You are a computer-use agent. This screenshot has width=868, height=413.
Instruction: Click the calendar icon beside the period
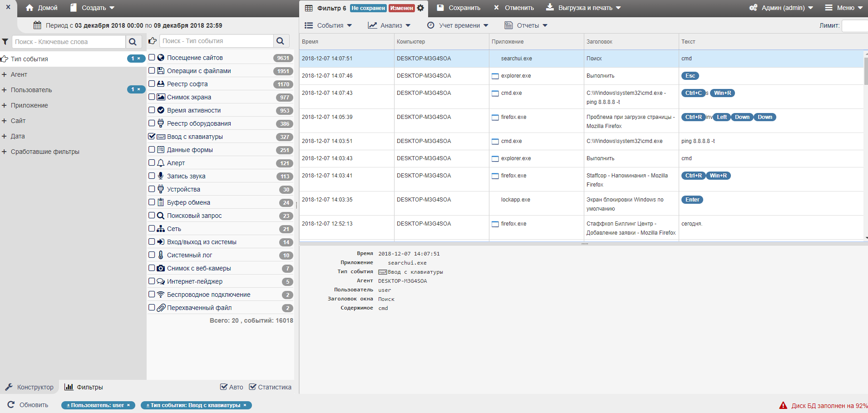(x=37, y=25)
